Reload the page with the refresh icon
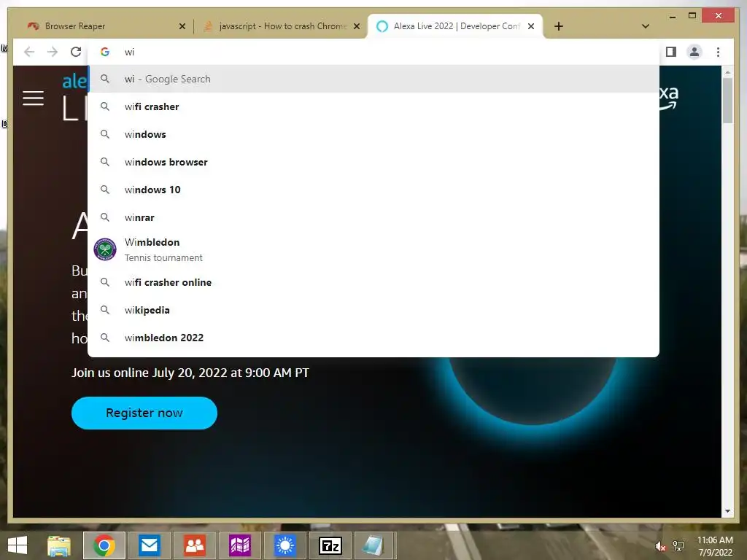The image size is (747, 560). point(76,52)
